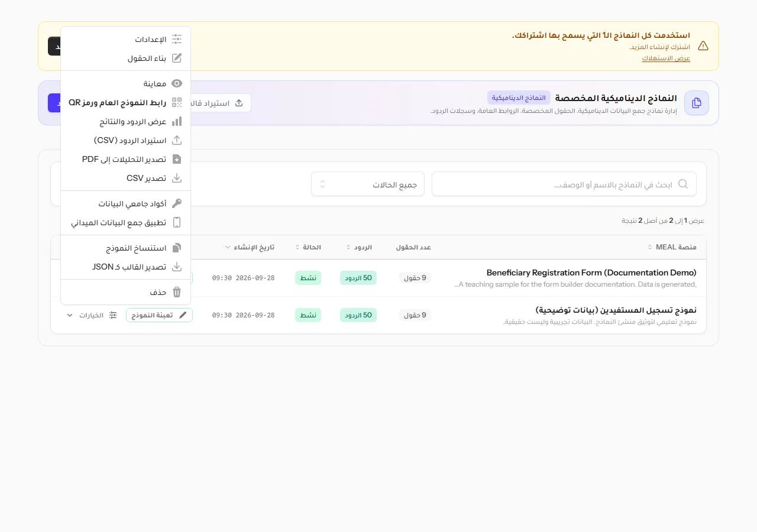Click the documents icon beside النماذج الديناميكية المخصصة heading
The height and width of the screenshot is (532, 757).
pos(697,103)
